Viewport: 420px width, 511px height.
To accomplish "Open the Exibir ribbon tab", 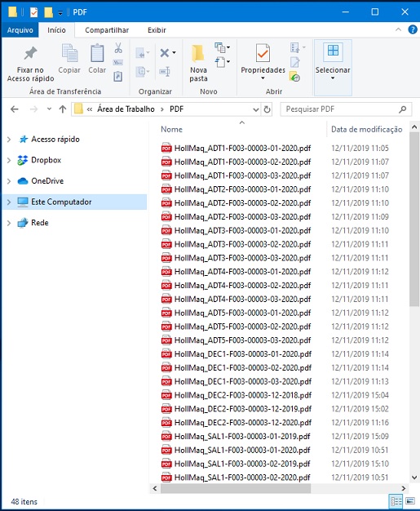I will (x=157, y=30).
